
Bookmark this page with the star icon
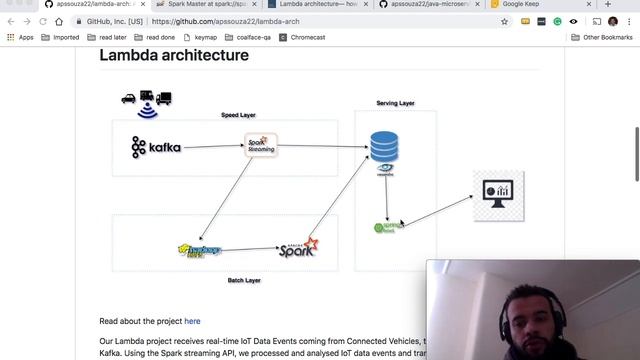504,22
